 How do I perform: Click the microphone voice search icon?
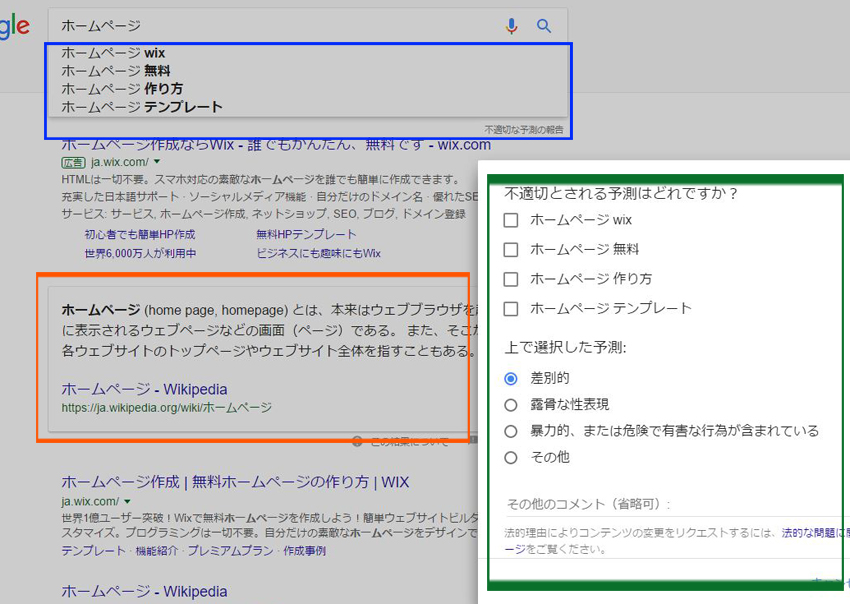pyautogui.click(x=511, y=25)
